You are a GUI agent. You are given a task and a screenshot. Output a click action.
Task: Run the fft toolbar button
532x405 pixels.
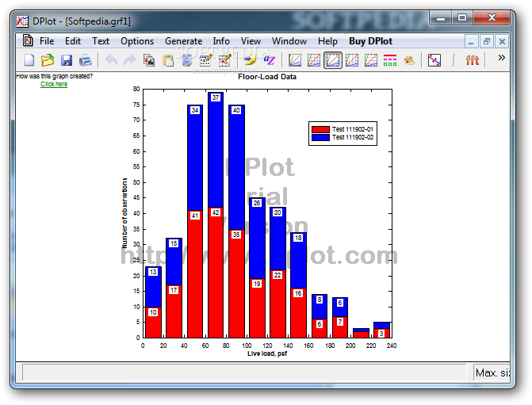473,60
